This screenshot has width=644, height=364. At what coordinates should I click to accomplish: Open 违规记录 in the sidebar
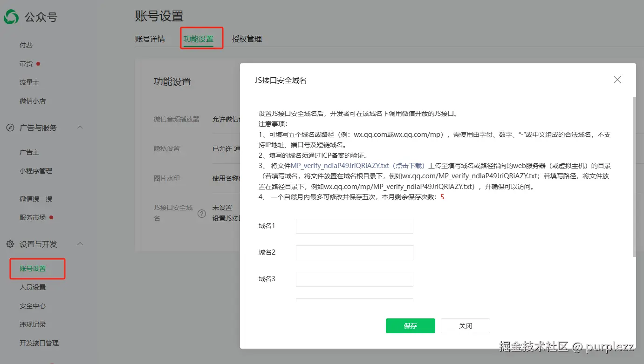33,324
